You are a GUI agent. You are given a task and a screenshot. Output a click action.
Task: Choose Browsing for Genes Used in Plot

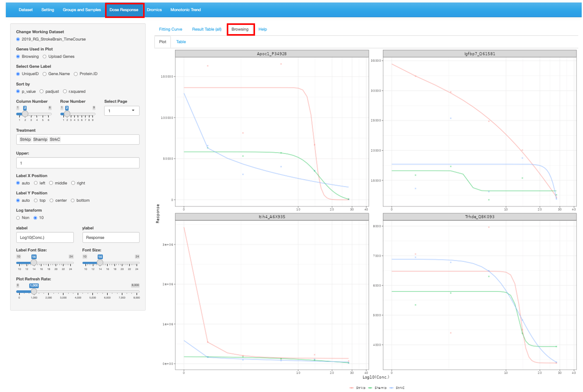18,56
